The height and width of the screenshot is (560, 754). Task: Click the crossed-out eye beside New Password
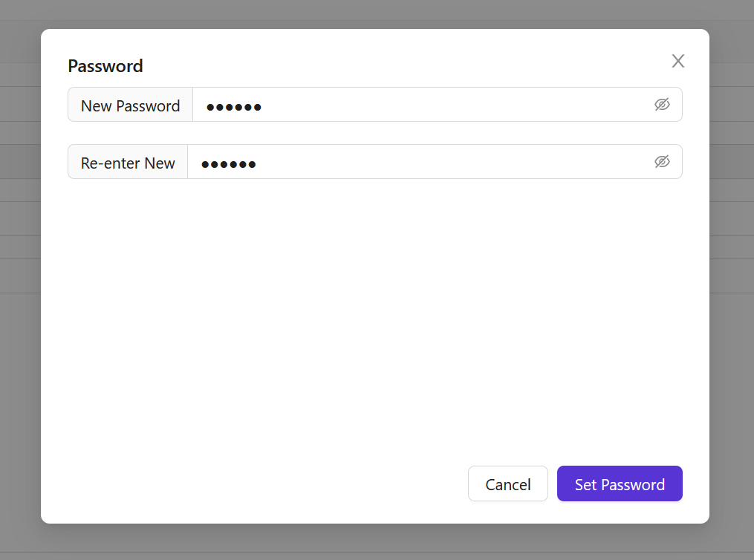point(662,105)
